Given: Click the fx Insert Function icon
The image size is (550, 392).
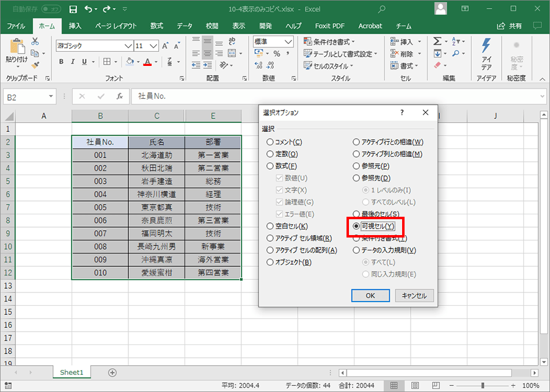Looking at the screenshot, I should 120,96.
